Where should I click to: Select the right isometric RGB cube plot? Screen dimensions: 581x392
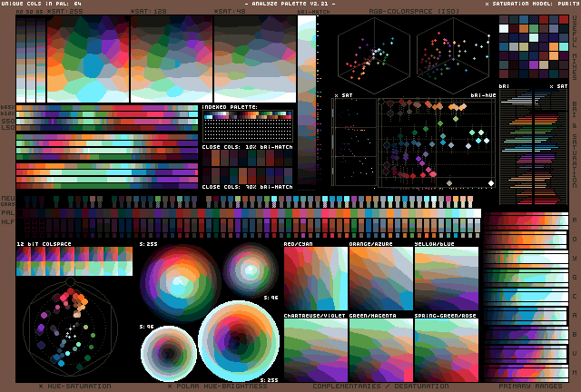453,54
